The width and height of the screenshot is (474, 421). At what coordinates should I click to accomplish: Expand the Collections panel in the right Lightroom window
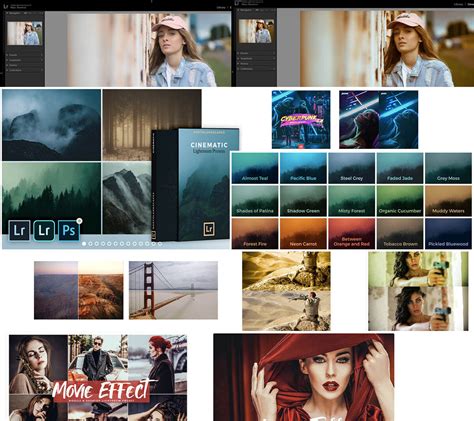(256, 69)
